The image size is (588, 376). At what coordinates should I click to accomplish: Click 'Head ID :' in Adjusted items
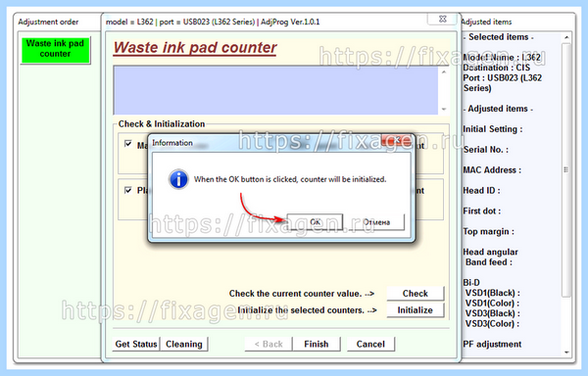(481, 190)
